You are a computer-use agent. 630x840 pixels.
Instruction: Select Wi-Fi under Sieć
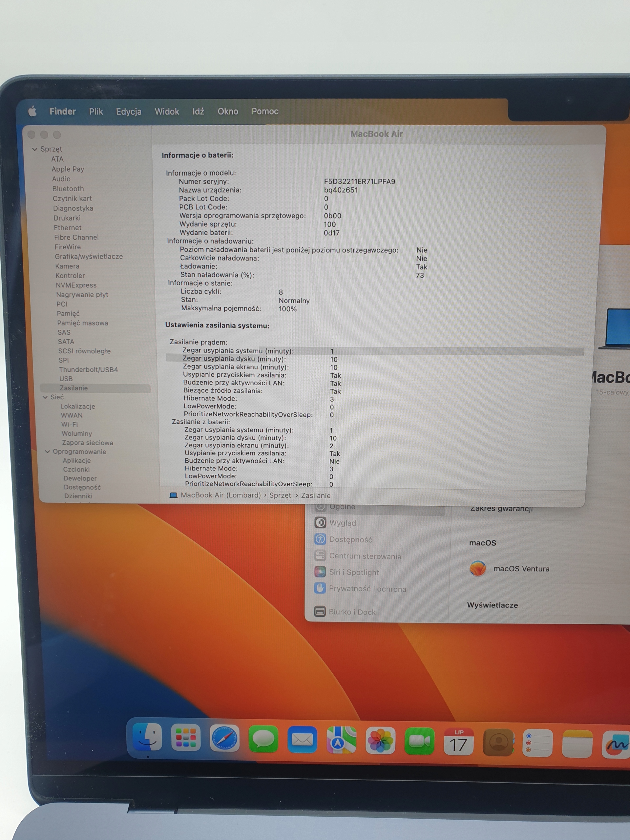[70, 424]
